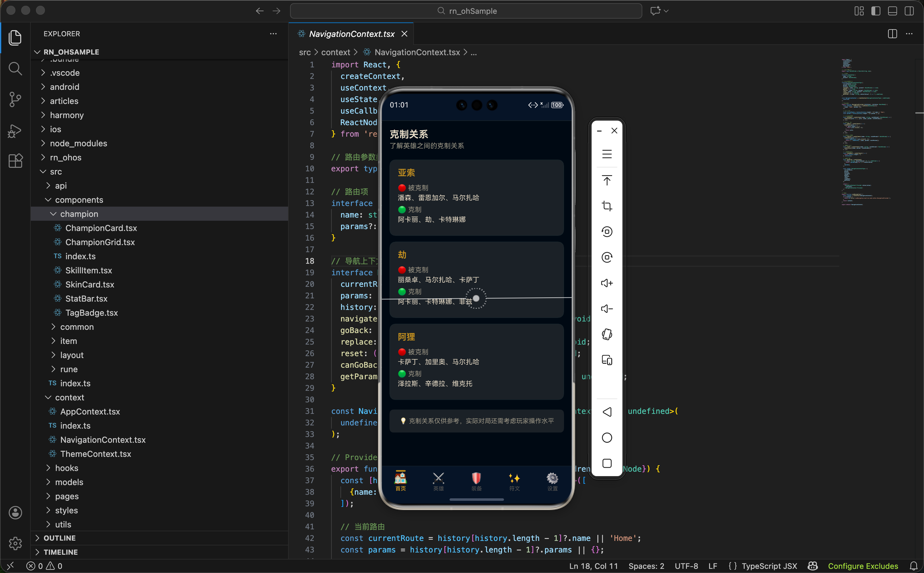Click TypeScript JSX language mode in status bar

[769, 566]
